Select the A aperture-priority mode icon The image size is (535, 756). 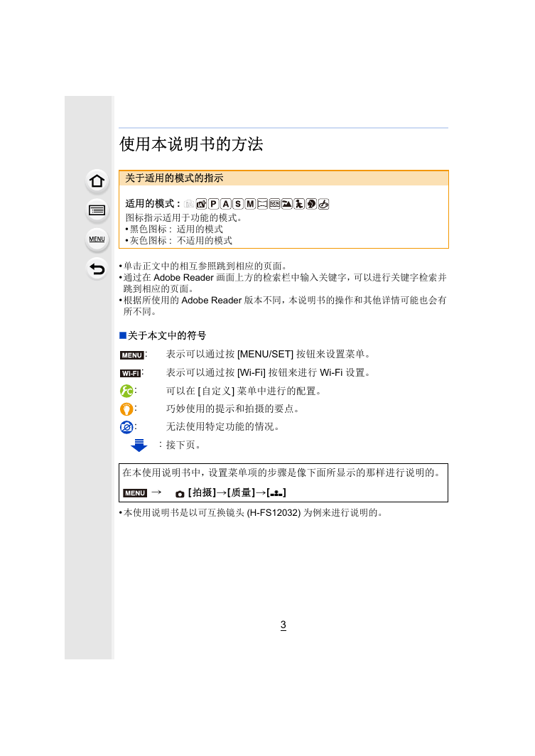pos(225,204)
